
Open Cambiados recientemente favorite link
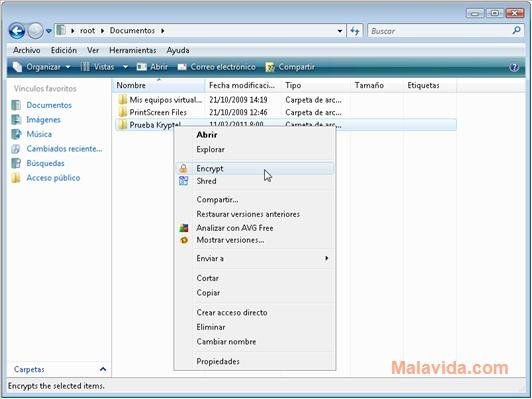(x=64, y=149)
